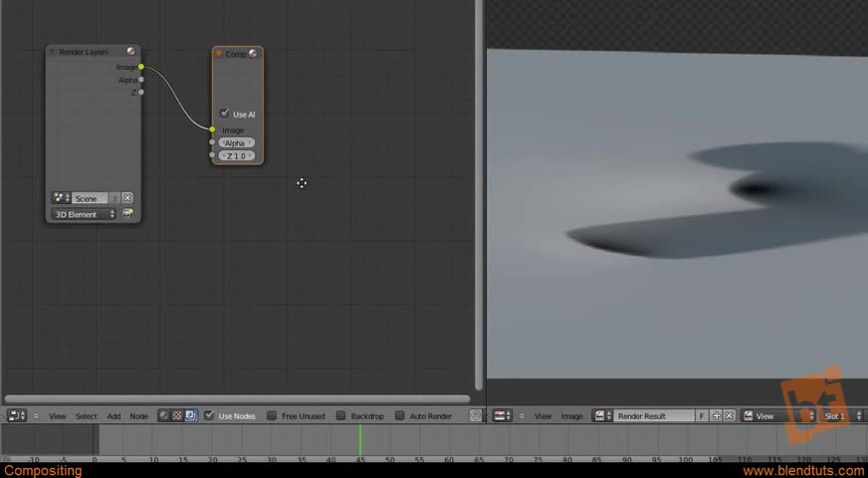The height and width of the screenshot is (478, 868).
Task: Adjust the Z 1.0 value field
Action: pos(236,156)
